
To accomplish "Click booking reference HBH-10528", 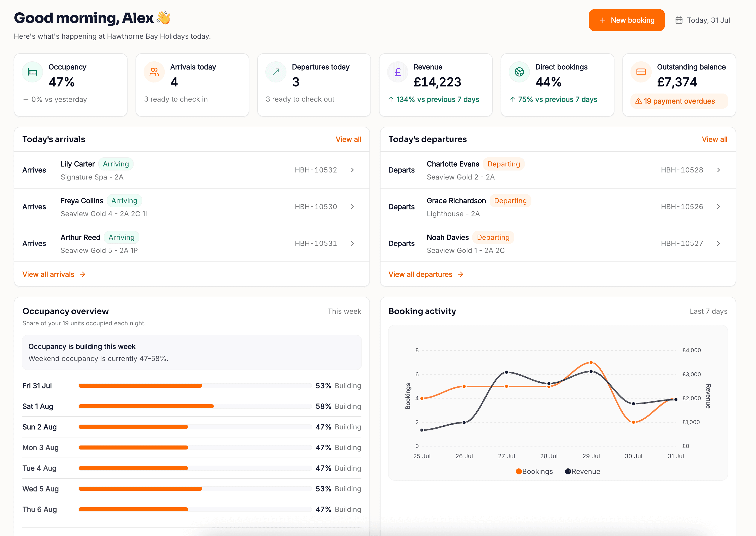I will [x=682, y=170].
